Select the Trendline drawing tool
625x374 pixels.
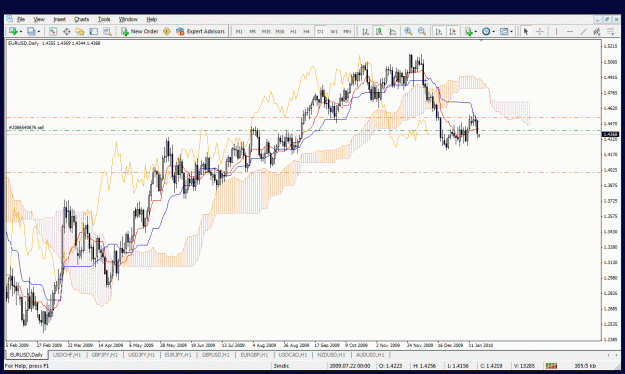click(x=583, y=31)
